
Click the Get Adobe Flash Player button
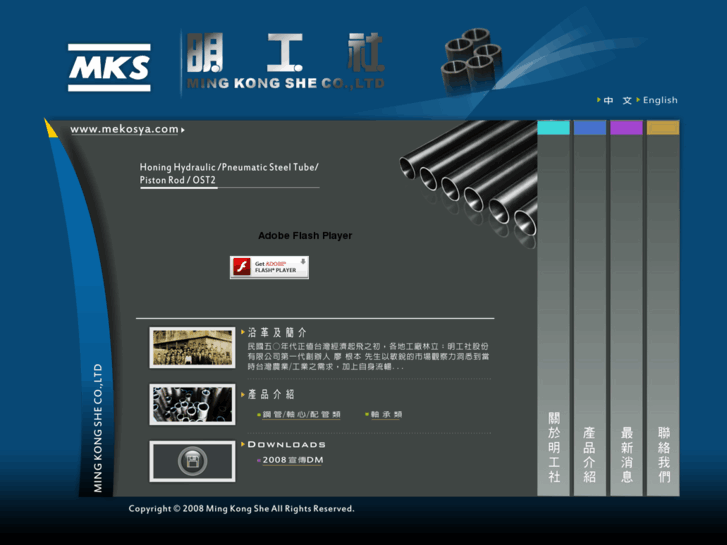coord(269,268)
